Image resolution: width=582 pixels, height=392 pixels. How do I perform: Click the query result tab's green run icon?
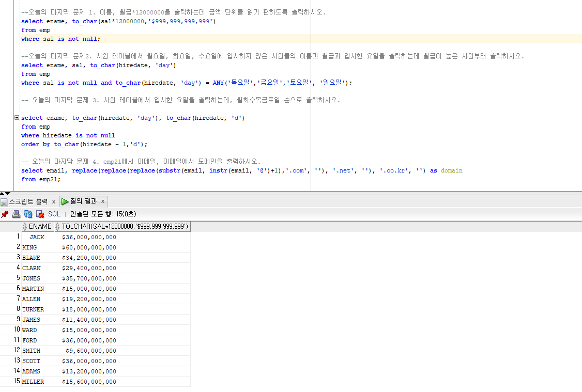(x=65, y=201)
